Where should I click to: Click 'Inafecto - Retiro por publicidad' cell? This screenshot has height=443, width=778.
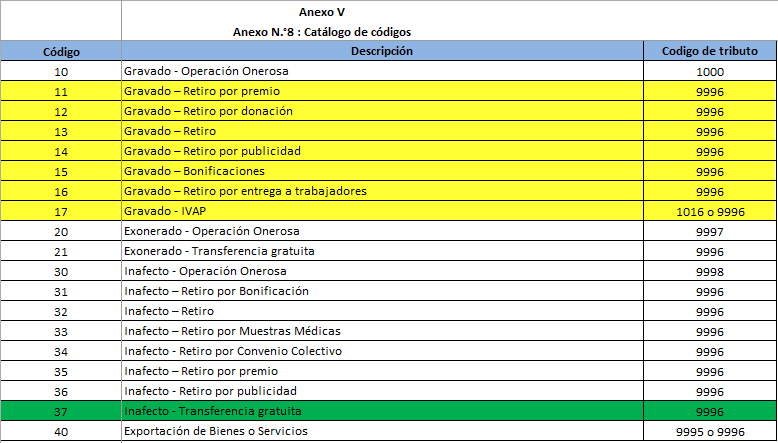(x=382, y=391)
